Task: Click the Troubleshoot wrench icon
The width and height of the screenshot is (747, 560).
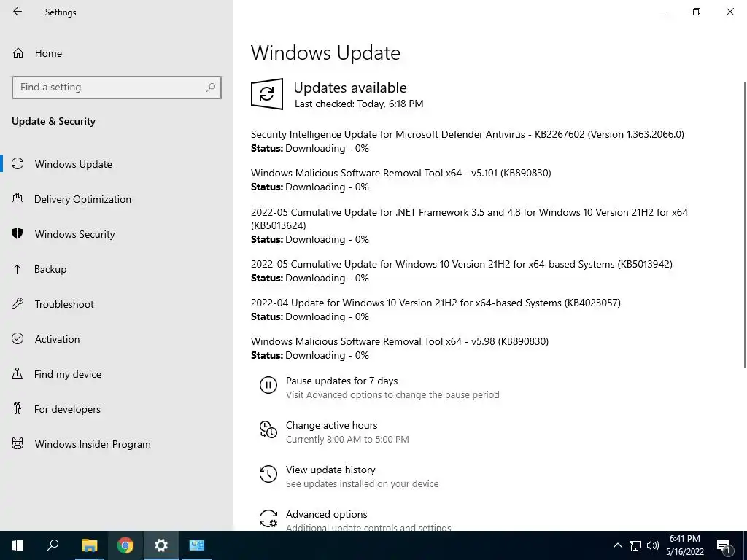Action: [18, 303]
